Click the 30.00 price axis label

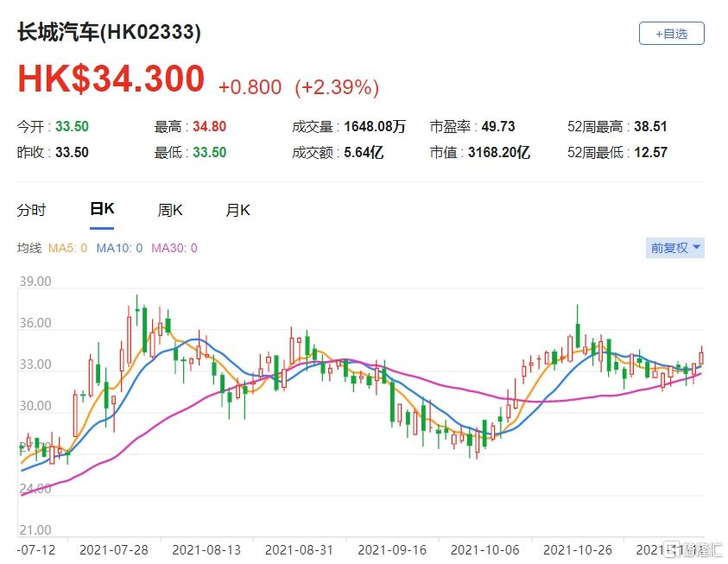point(35,406)
